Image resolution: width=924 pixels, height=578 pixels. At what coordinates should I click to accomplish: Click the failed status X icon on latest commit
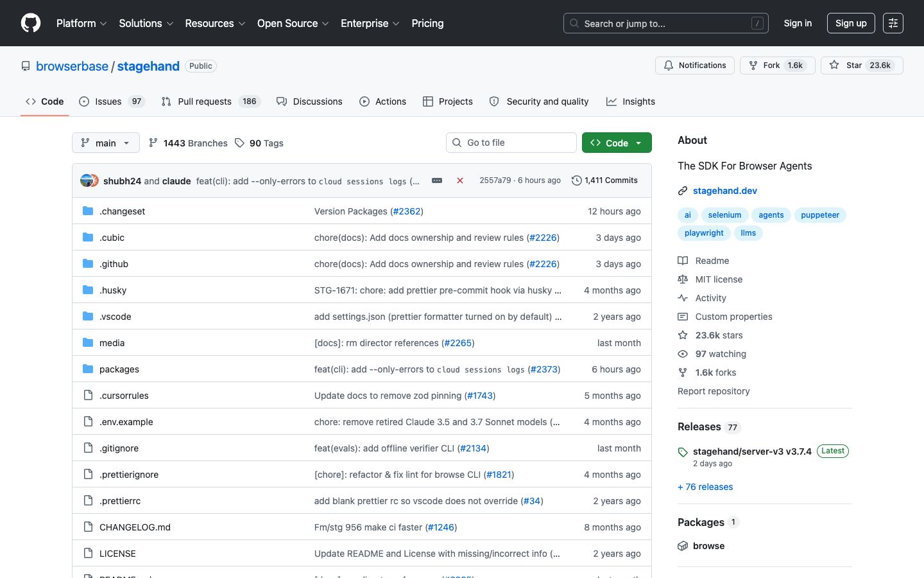coord(460,180)
